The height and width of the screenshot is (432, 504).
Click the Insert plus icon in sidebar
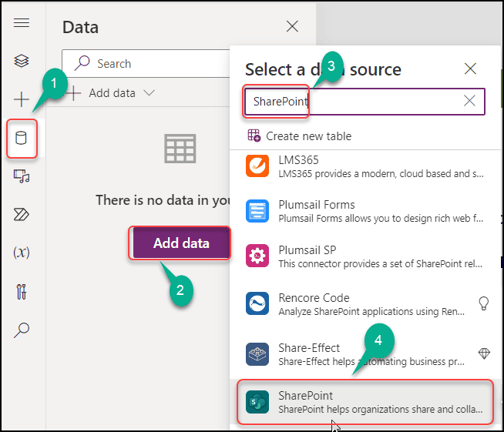[22, 99]
